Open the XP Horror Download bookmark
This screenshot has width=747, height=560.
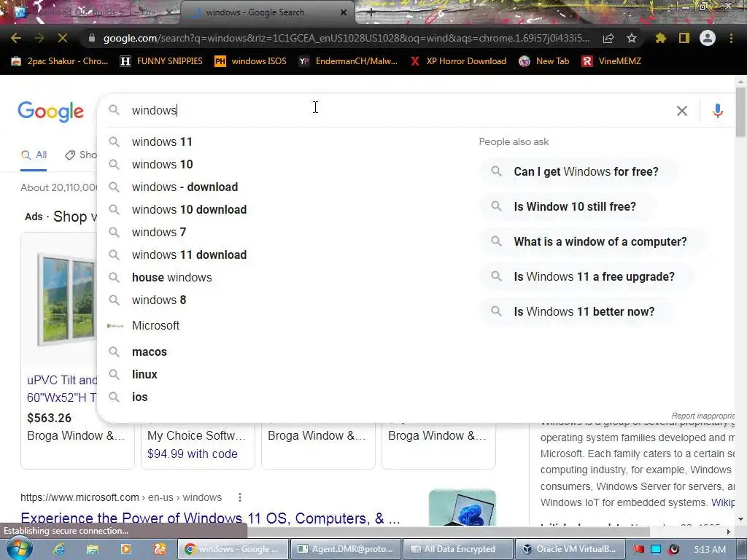[x=457, y=61]
